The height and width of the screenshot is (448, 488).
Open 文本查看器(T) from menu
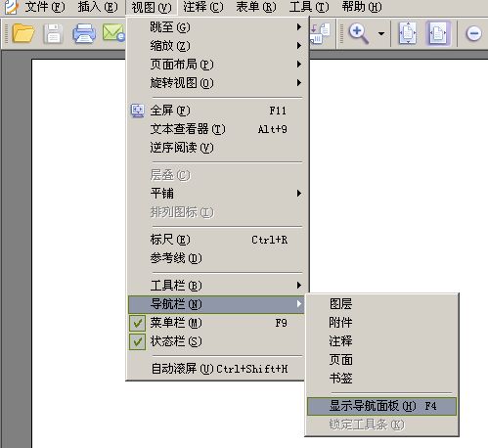coord(216,129)
